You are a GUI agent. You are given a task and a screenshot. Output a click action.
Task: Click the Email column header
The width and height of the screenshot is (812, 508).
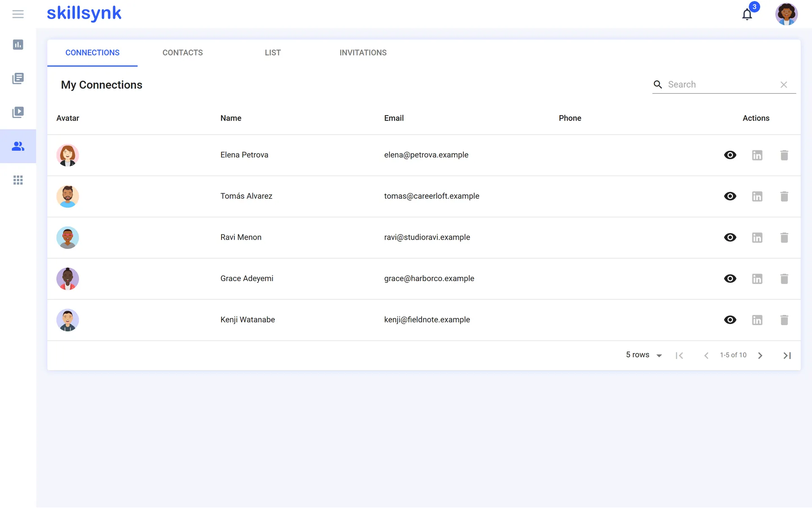(x=394, y=118)
